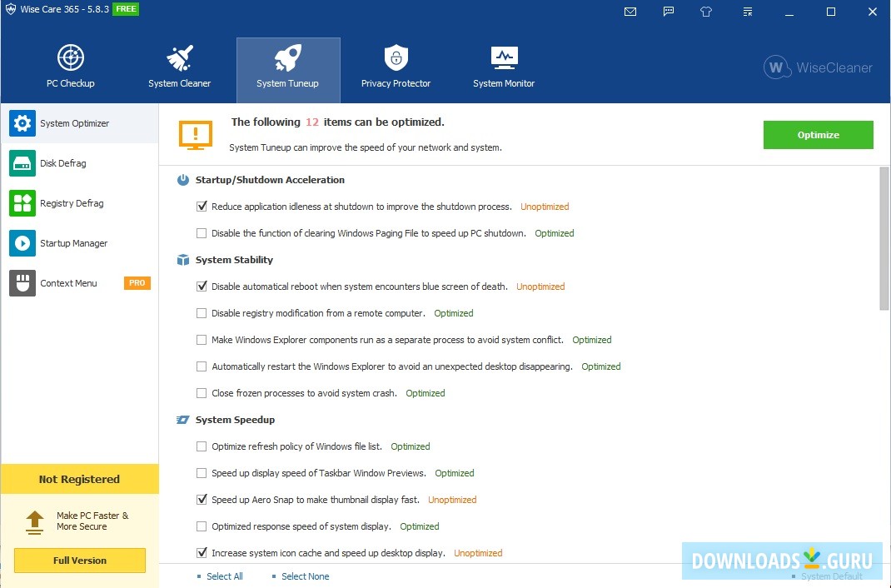The height and width of the screenshot is (588, 891).
Task: Click the upgrade arrow icon
Action: [35, 522]
